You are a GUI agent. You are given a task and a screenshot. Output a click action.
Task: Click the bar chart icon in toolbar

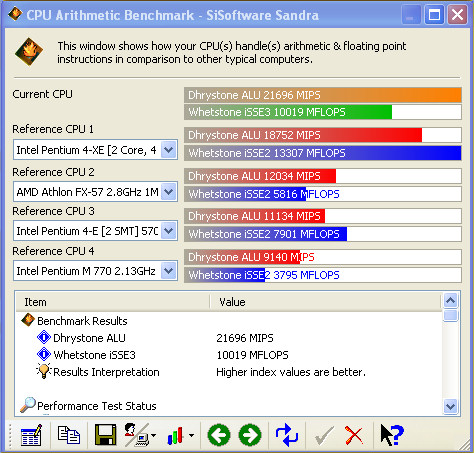point(176,435)
